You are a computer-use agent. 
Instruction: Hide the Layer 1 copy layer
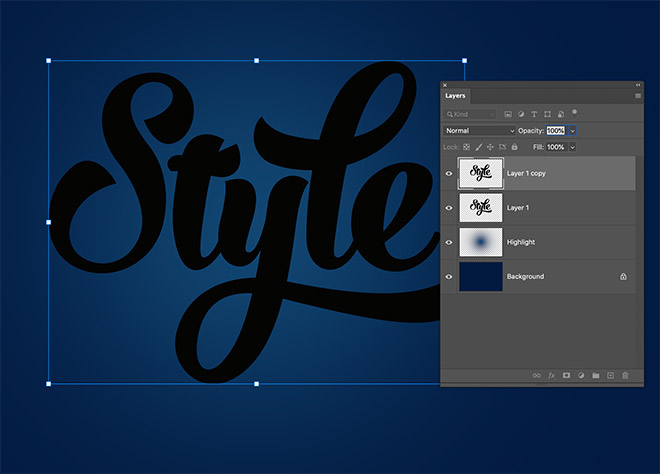point(449,173)
